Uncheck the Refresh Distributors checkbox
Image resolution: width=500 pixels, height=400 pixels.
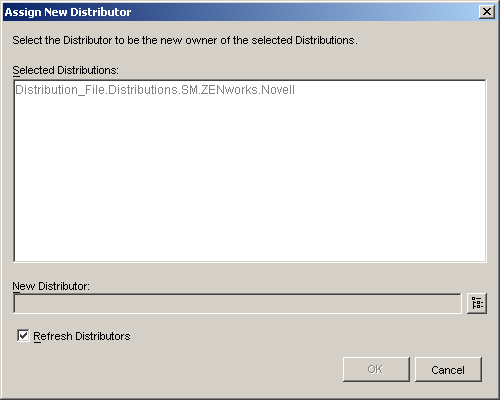coord(23,336)
